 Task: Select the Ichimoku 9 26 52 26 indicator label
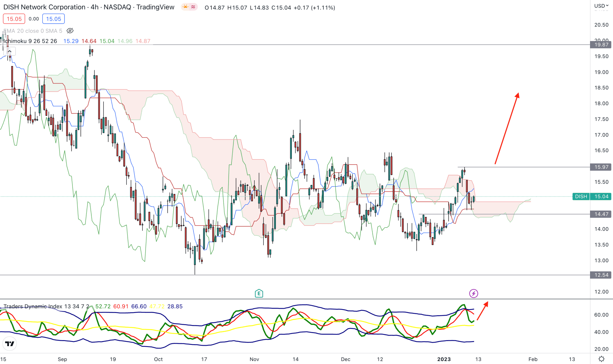(x=30, y=41)
